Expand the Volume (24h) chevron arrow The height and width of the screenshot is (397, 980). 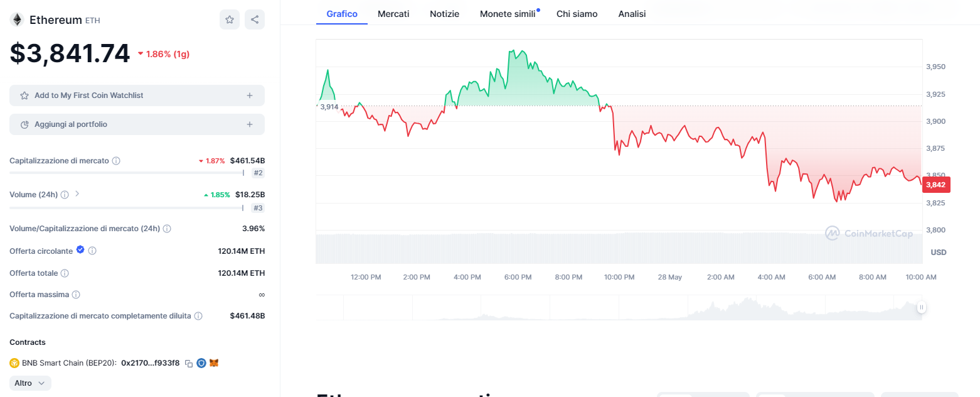77,194
